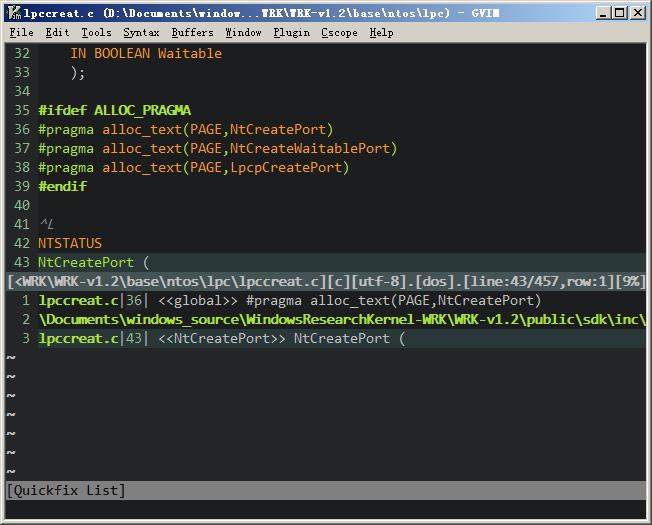Click the closing ');' on line 33
The height and width of the screenshot is (525, 652).
(x=78, y=73)
